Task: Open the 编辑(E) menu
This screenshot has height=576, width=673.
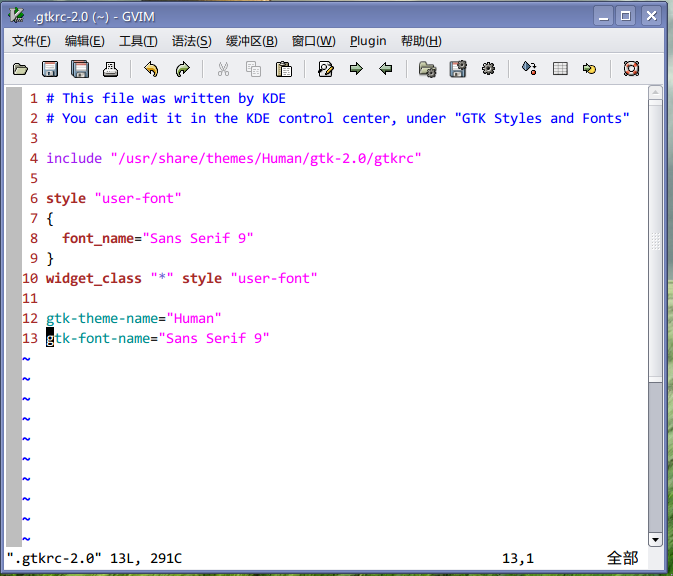Action: 85,41
